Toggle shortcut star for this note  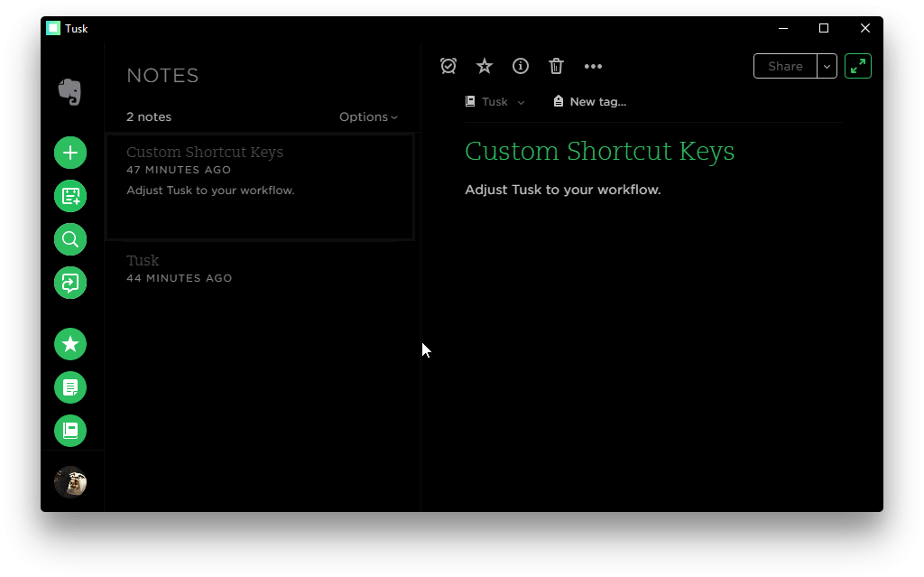point(485,66)
